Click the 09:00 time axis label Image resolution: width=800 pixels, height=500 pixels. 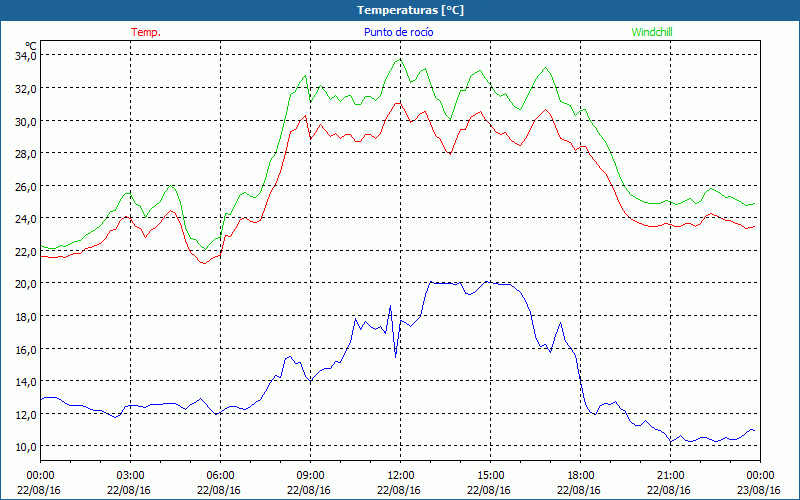pos(310,475)
